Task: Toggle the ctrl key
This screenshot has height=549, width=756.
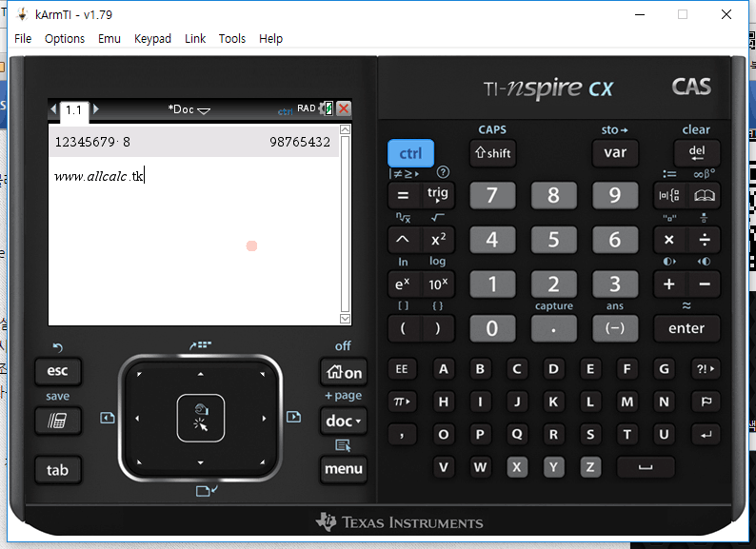Action: point(410,153)
